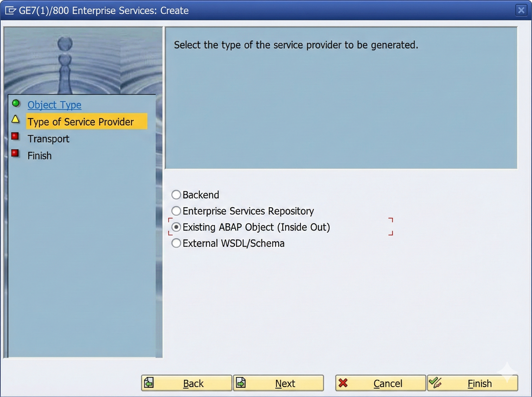Click the dialog title bar icon

coord(11,11)
